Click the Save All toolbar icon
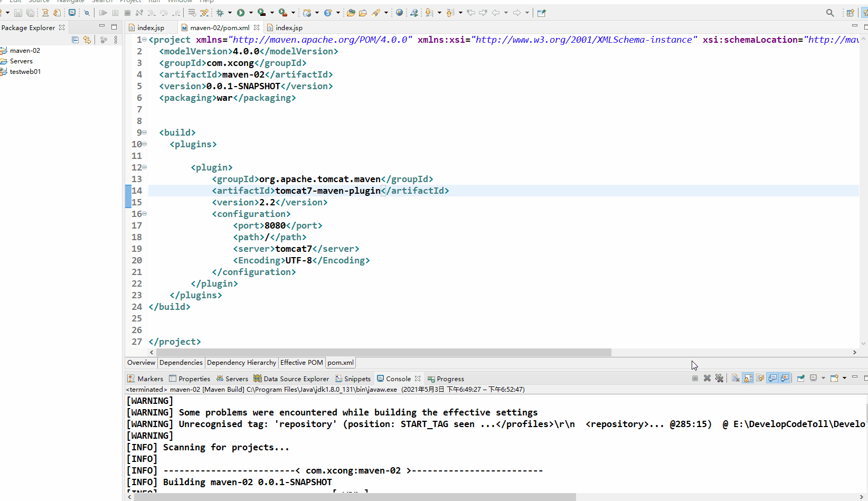 click(x=30, y=13)
